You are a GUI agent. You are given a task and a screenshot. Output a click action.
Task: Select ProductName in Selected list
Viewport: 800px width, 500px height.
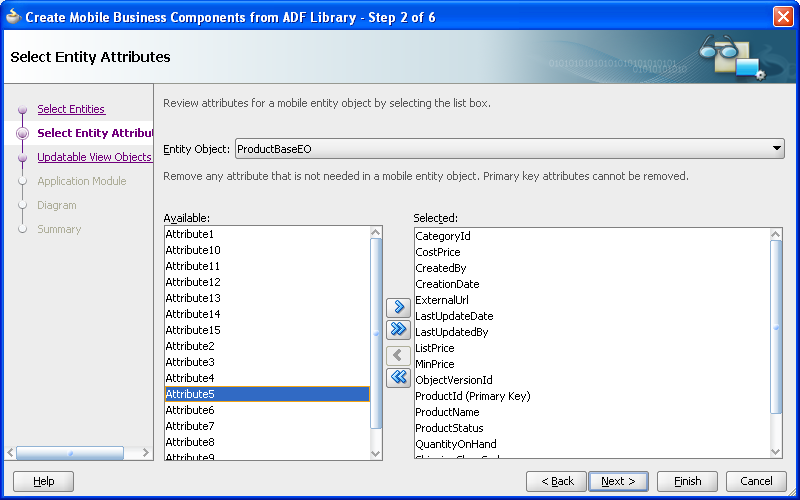click(x=592, y=412)
